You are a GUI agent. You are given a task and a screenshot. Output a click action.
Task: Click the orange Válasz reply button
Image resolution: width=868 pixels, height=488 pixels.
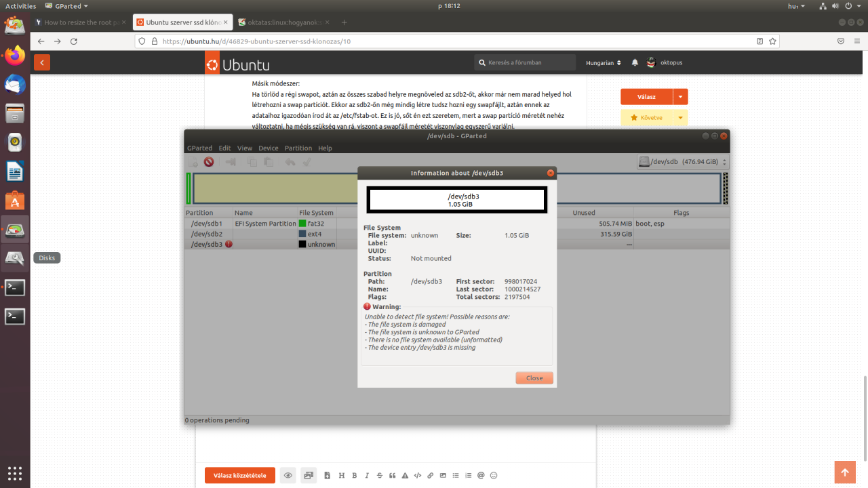[646, 97]
